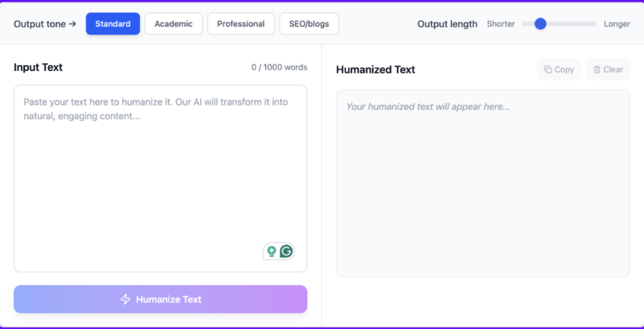Click the copy pages icon

pos(549,69)
